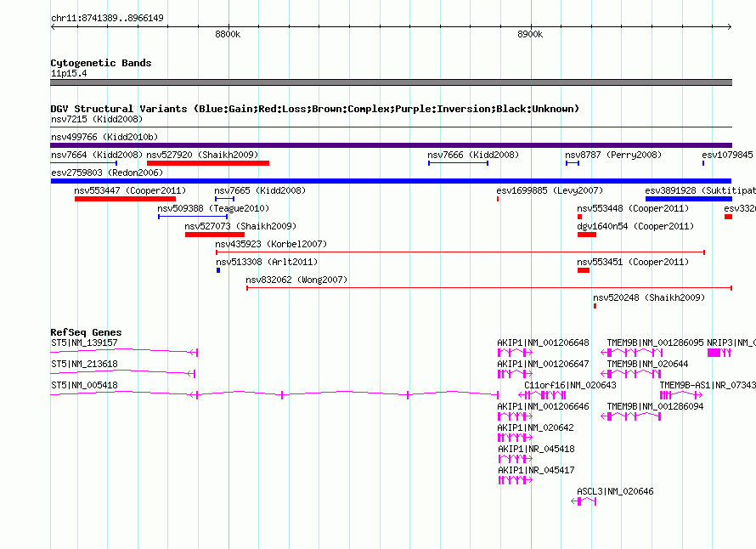Click the ruler's right end arrow
Viewport: 756px width, 549px height.
coord(730,26)
